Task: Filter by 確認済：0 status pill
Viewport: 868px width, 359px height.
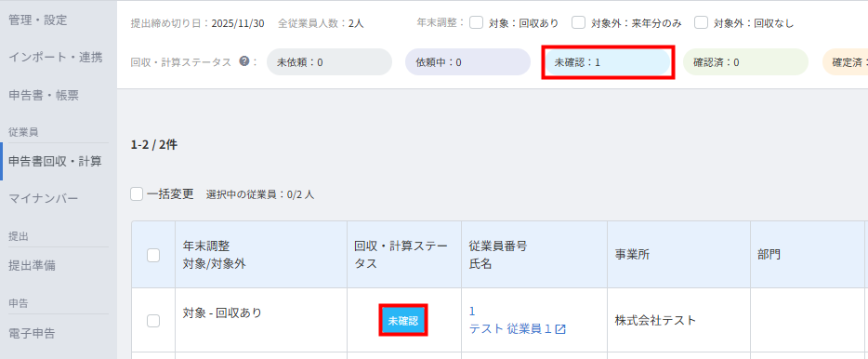Action: click(745, 62)
